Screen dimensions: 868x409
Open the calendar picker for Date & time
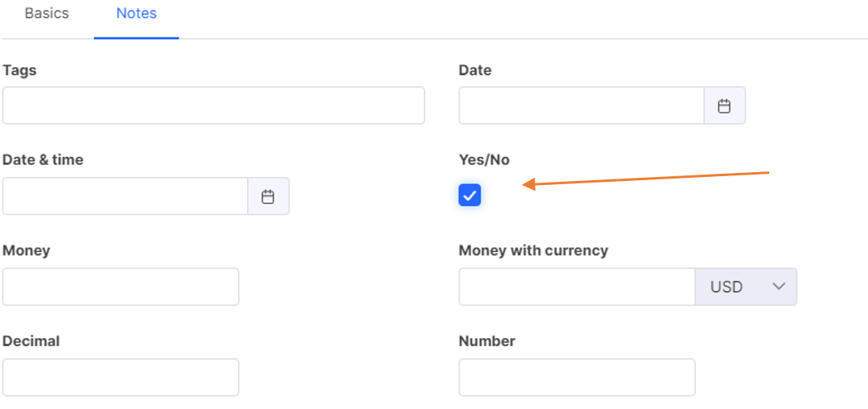pos(268,197)
